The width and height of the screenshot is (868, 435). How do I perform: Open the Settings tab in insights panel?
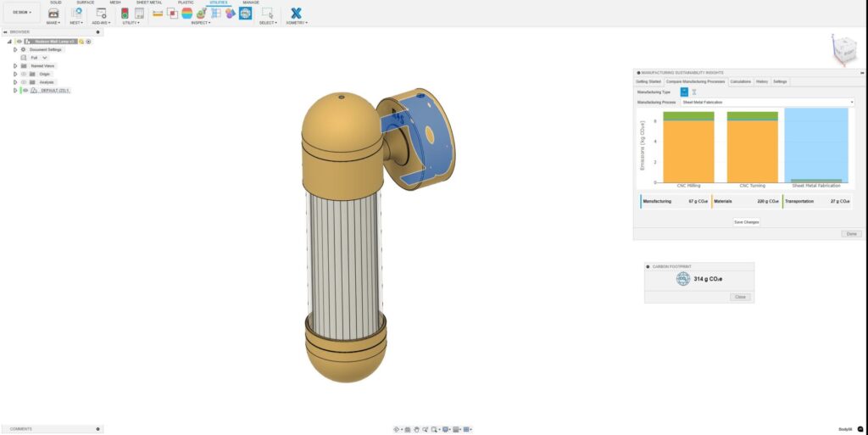pos(780,81)
